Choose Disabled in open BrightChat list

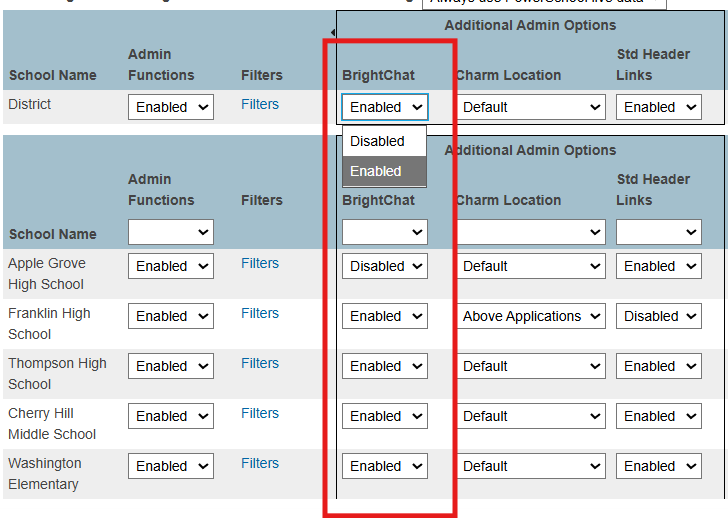tap(384, 141)
